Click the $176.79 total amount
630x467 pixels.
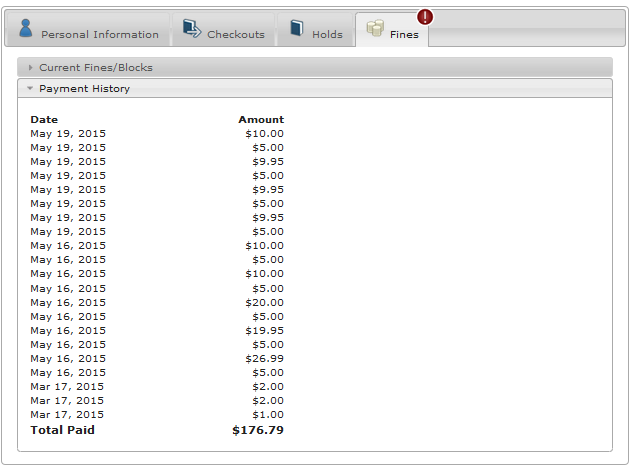tap(258, 430)
